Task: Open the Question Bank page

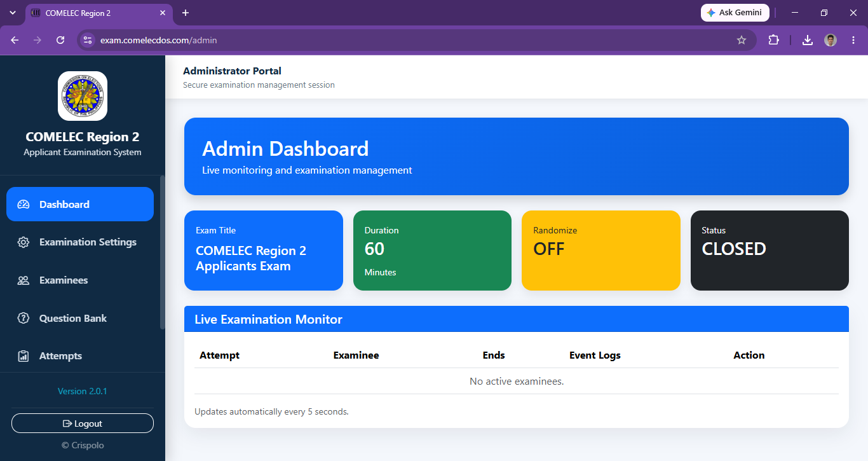Action: click(x=80, y=318)
